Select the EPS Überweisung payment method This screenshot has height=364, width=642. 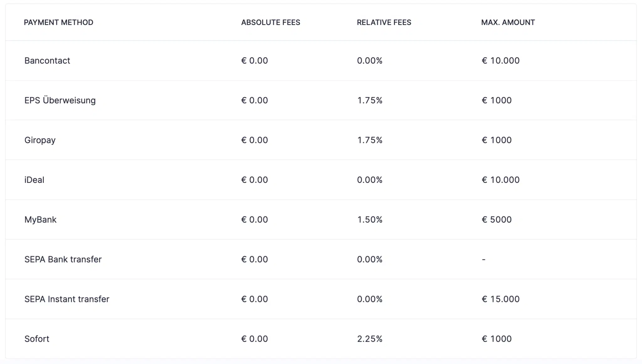321,100
